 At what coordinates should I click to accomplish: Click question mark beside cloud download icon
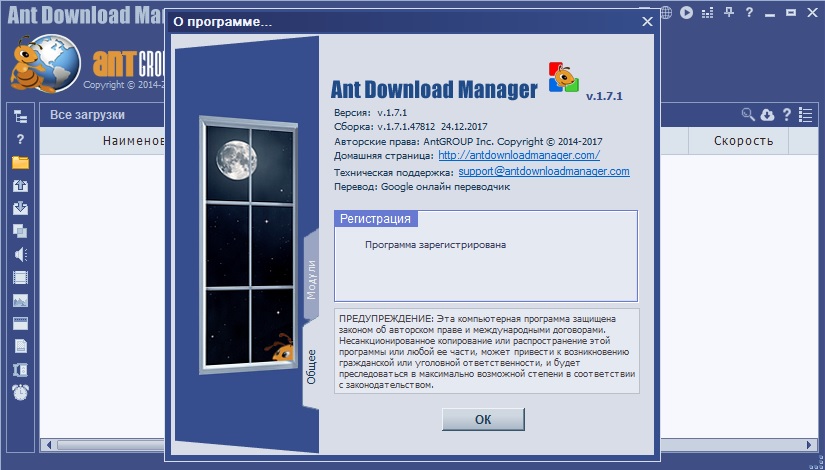[787, 115]
